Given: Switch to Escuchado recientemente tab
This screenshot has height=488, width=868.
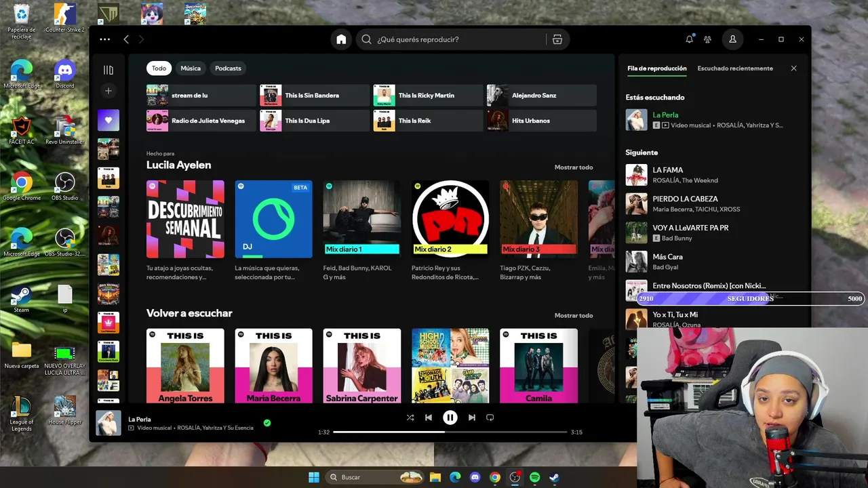Looking at the screenshot, I should tap(735, 68).
